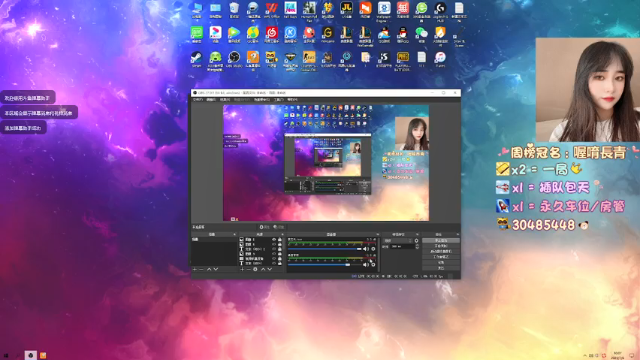
Task: Add a scene with the Scenes plus icon
Action: (194, 269)
